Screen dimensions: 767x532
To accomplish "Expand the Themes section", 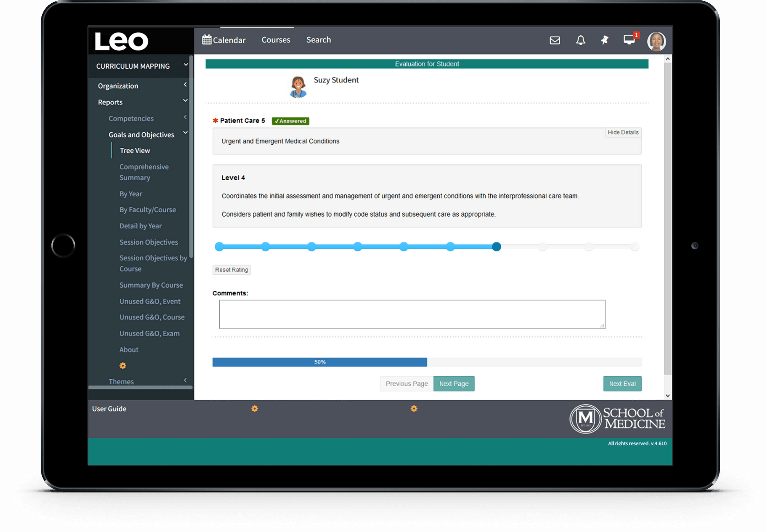I will coord(185,380).
